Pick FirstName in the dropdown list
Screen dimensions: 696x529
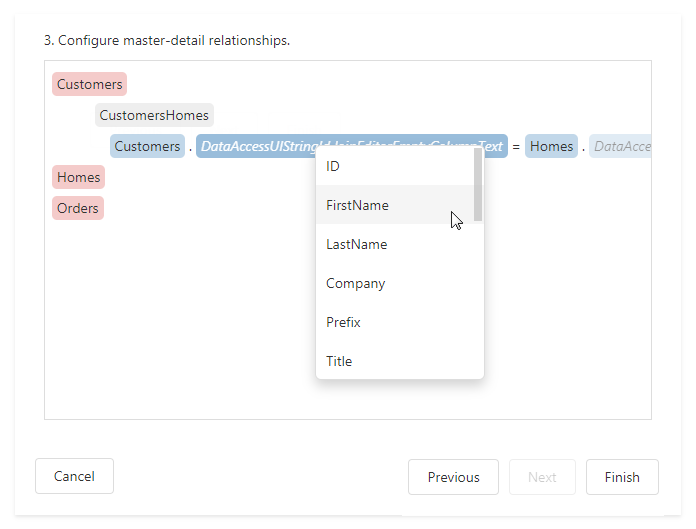tap(357, 205)
